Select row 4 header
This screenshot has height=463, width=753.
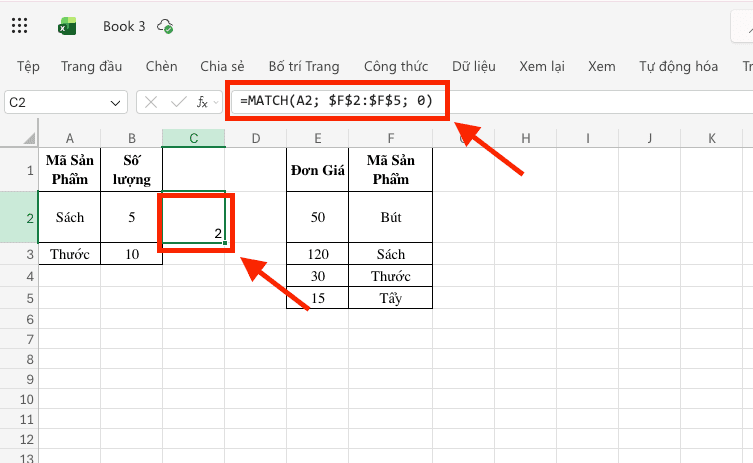(19, 276)
